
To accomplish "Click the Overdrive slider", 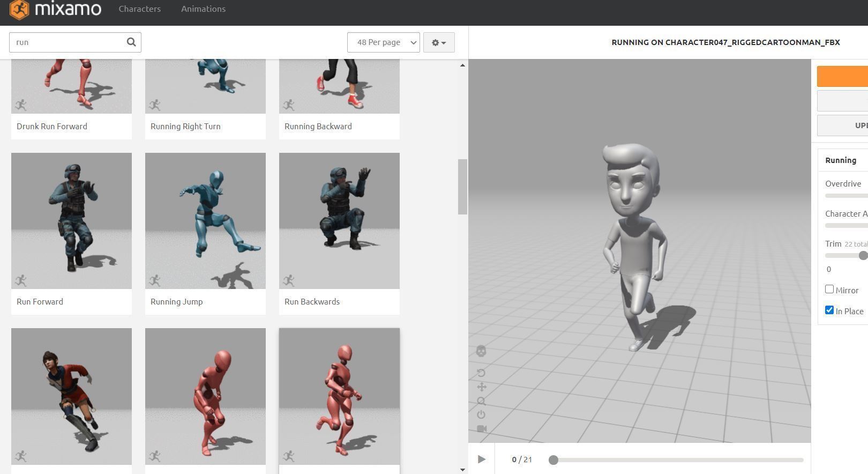I will (847, 196).
